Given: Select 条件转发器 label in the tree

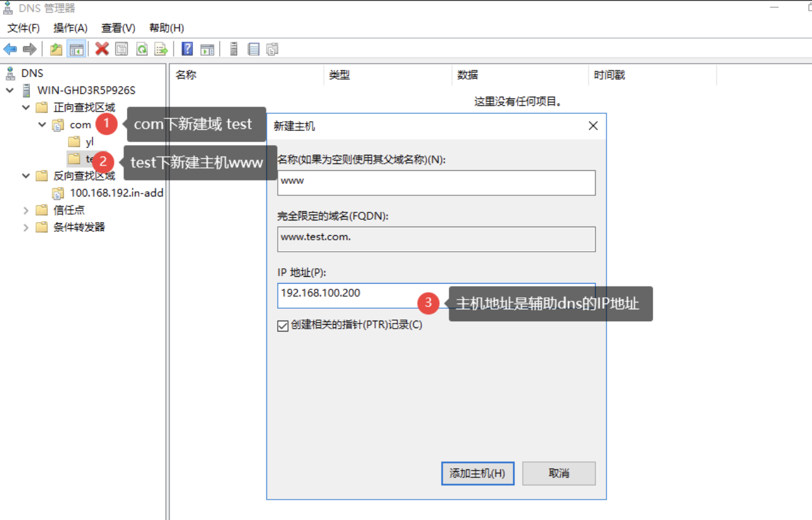Looking at the screenshot, I should click(79, 227).
